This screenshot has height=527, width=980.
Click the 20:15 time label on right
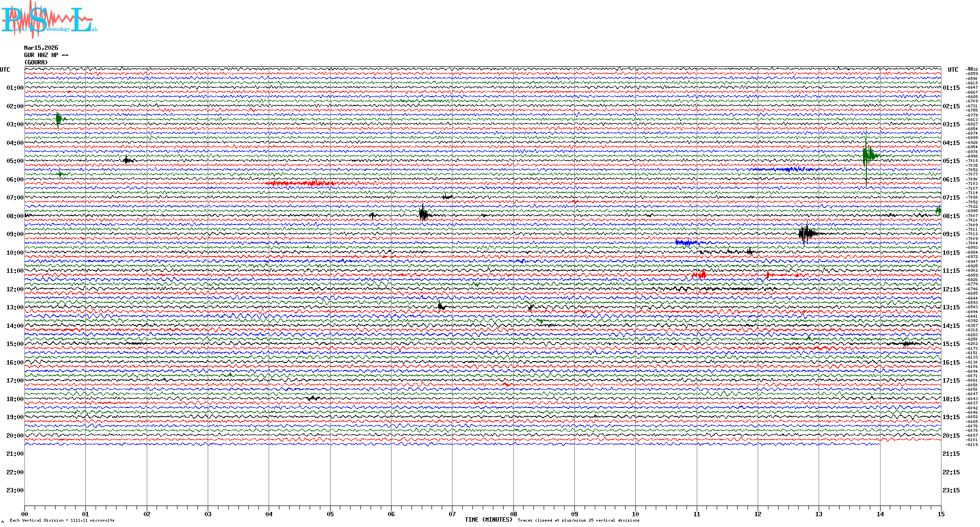tap(951, 436)
